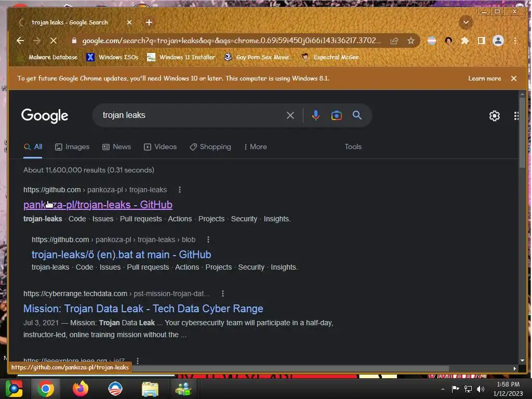Open Windows ISOs bookmark
This screenshot has width=532, height=399.
[x=112, y=57]
